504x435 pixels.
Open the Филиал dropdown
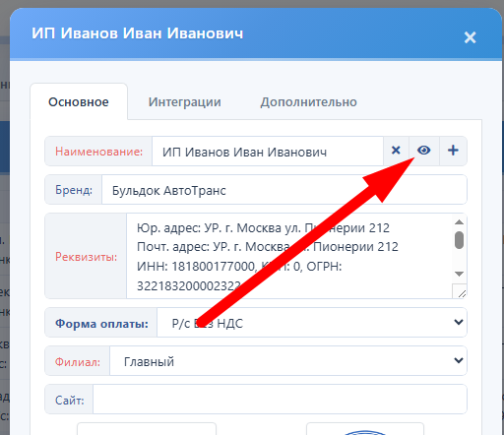[x=288, y=361]
